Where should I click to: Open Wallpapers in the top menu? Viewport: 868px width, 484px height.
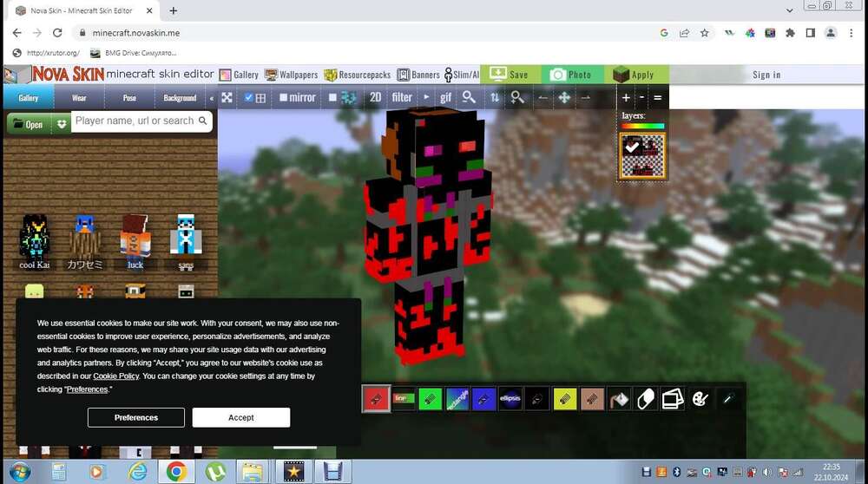tap(291, 75)
